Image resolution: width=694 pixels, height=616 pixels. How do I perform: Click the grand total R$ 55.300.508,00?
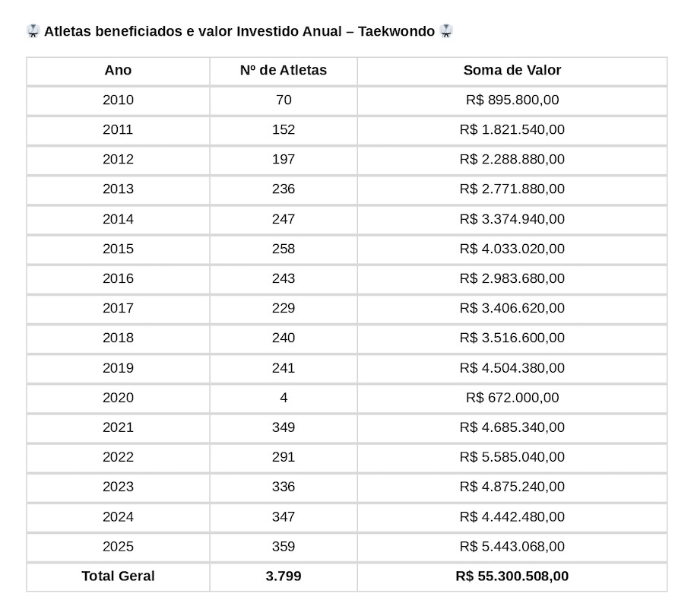click(x=512, y=576)
